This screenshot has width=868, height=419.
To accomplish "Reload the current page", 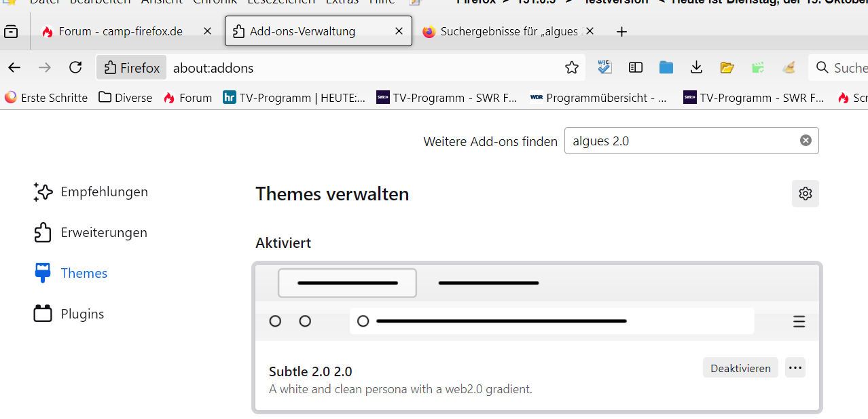I will point(75,67).
